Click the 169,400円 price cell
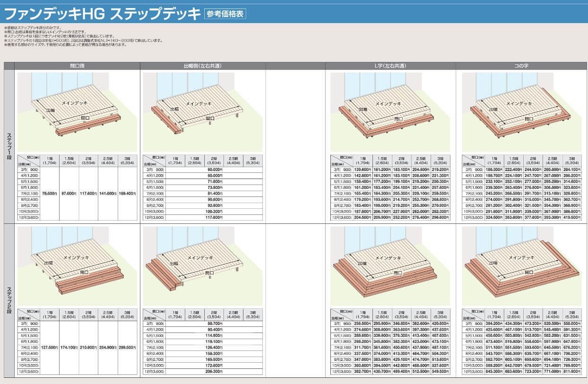Viewport: 588px width, 384px height. [128, 193]
